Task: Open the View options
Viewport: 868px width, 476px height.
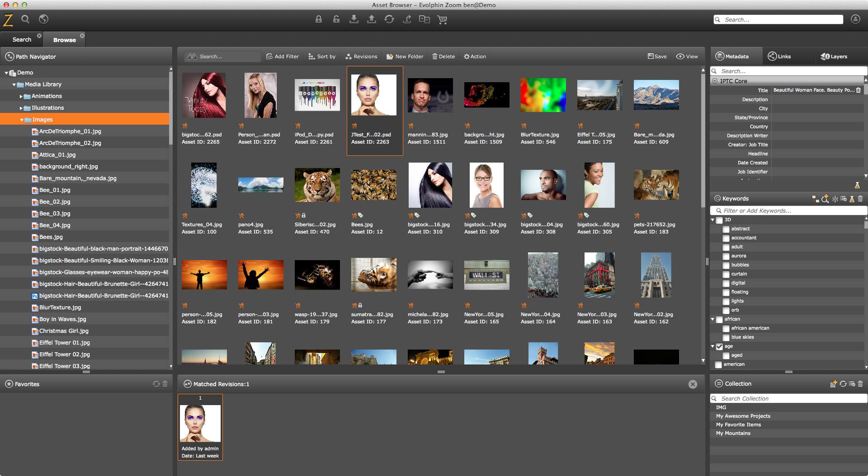Action: (x=687, y=56)
